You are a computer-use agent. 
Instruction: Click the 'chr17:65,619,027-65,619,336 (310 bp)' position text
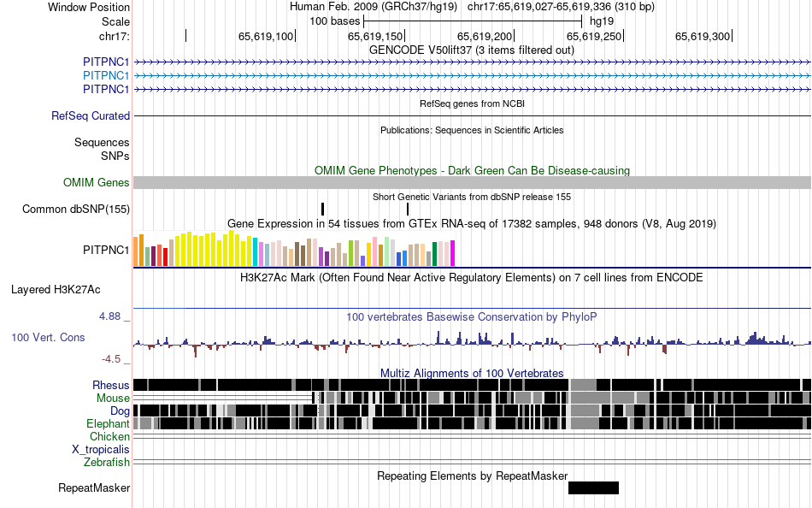pyautogui.click(x=561, y=7)
